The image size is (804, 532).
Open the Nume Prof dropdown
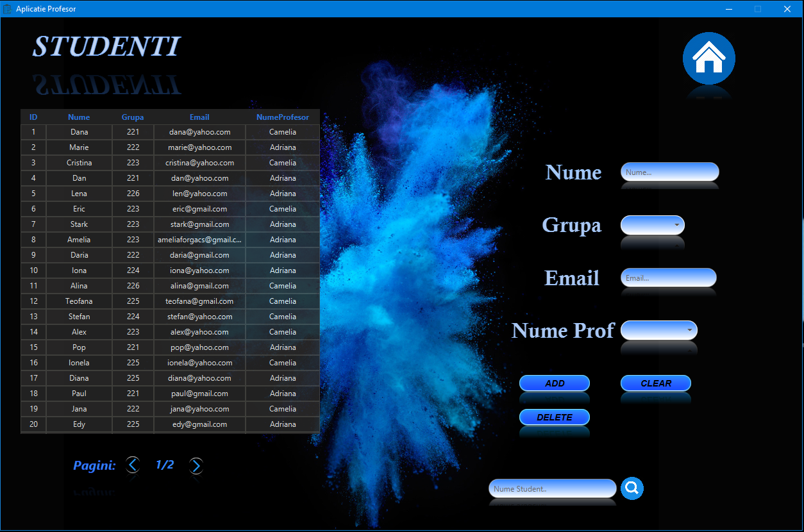[659, 330]
